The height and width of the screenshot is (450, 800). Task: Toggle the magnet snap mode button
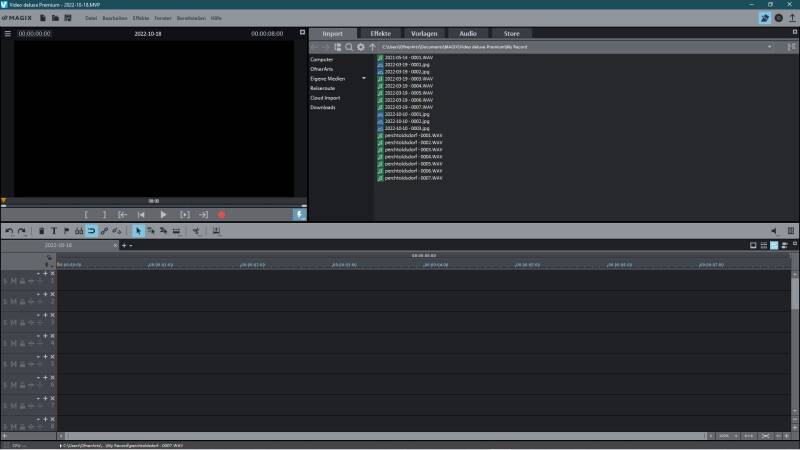click(x=91, y=231)
